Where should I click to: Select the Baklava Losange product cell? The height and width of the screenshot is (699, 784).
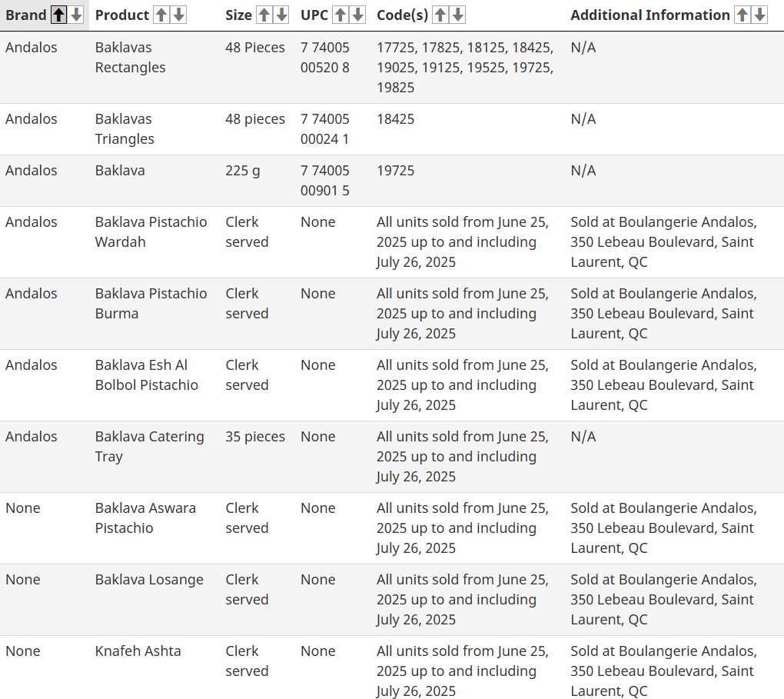coord(148,580)
